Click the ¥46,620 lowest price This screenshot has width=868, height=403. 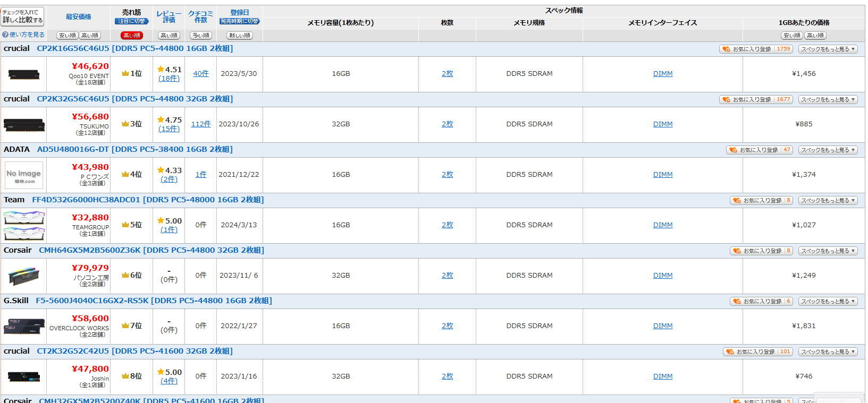tap(90, 66)
